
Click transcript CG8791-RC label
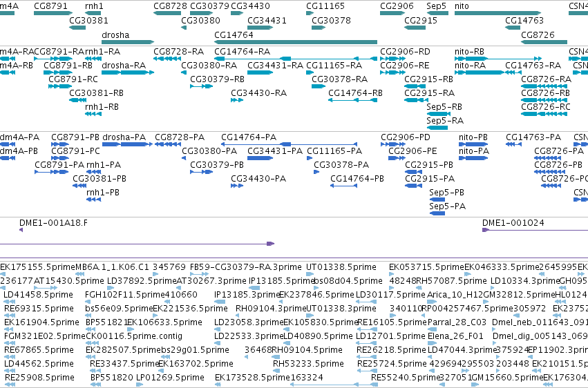(73, 79)
